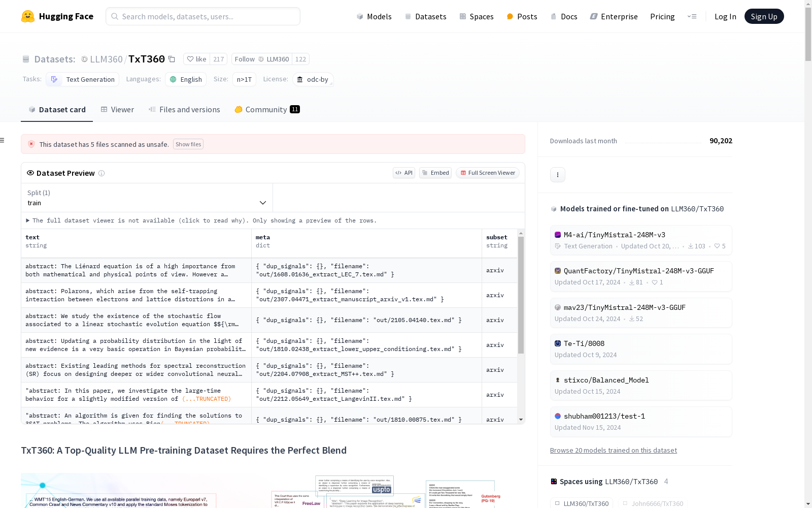Screen dimensions: 812x508
Task: Click the Log In link
Action: point(725,16)
